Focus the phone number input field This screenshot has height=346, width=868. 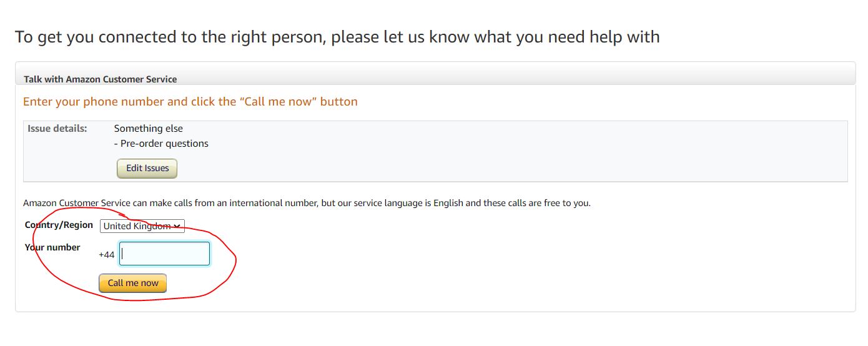[x=164, y=254]
